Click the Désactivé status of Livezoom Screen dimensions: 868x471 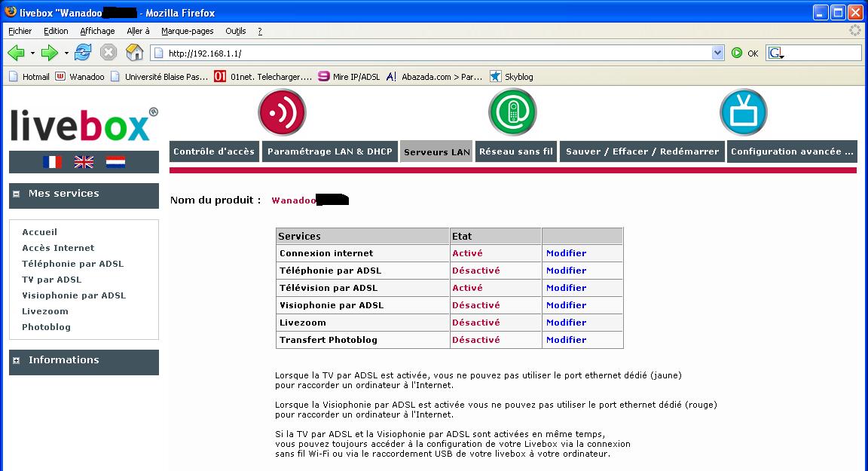[475, 323]
